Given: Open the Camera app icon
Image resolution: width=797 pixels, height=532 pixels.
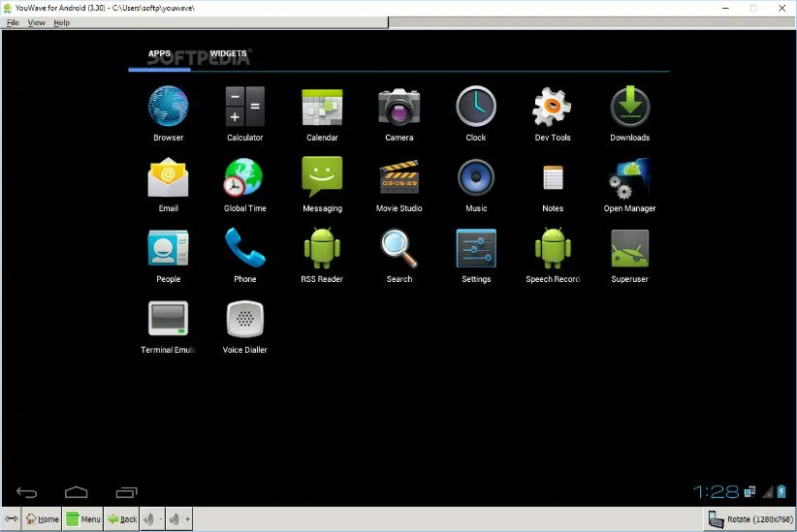Looking at the screenshot, I should [x=398, y=108].
